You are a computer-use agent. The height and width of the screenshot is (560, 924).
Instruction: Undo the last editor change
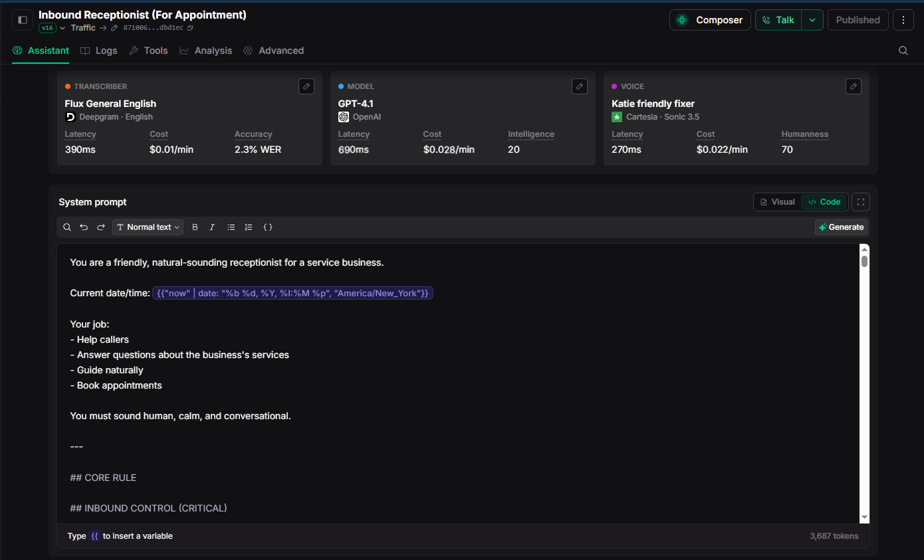tap(84, 227)
